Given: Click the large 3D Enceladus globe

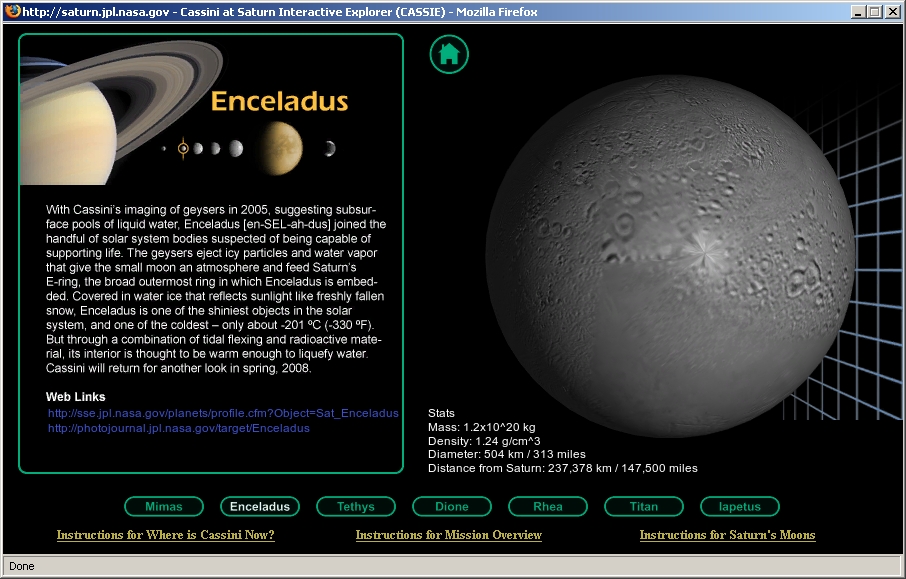Looking at the screenshot, I should pyautogui.click(x=670, y=256).
